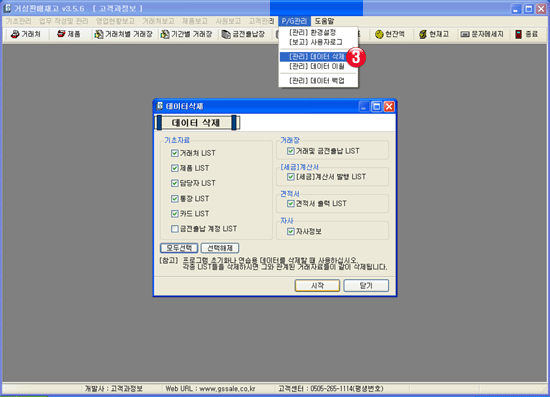Click the 종료 exit icon

pos(526,34)
